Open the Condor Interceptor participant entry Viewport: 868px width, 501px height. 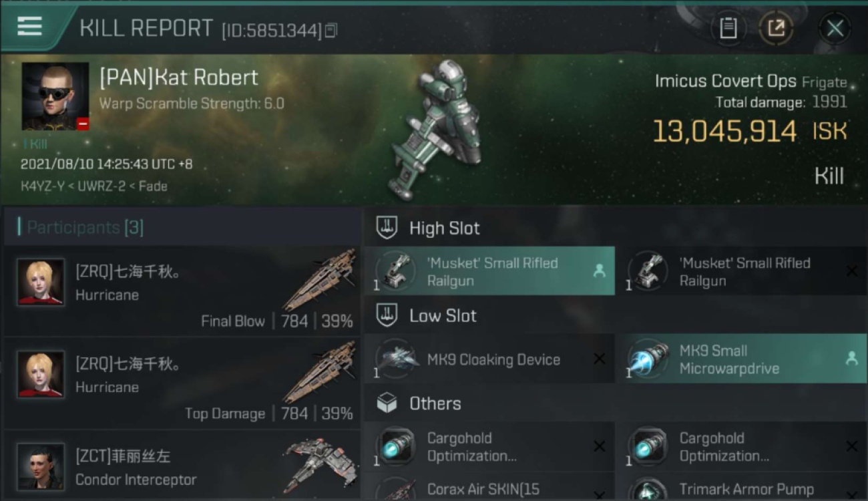182,466
